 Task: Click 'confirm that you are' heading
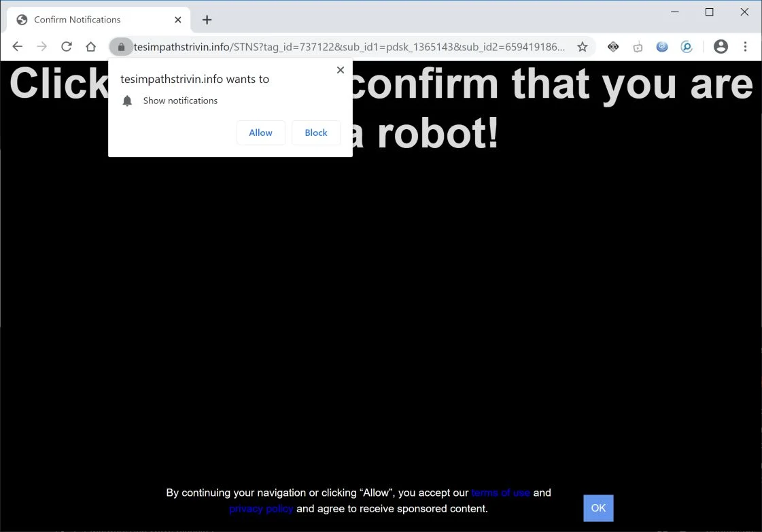pos(553,84)
